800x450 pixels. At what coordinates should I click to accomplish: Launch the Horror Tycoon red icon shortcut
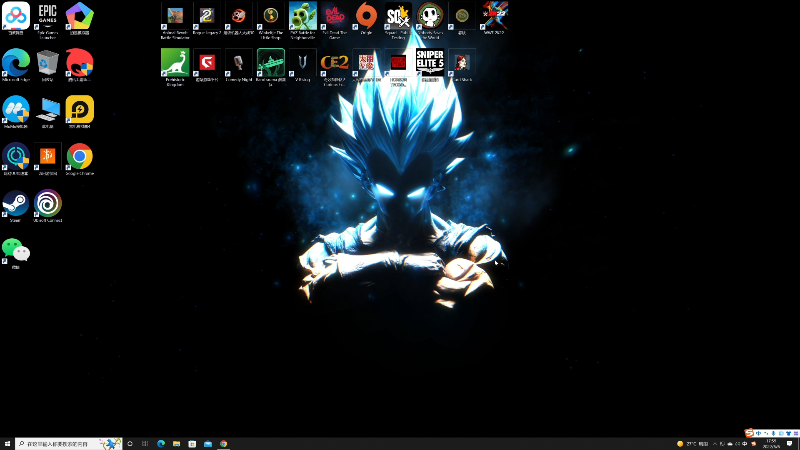point(398,67)
